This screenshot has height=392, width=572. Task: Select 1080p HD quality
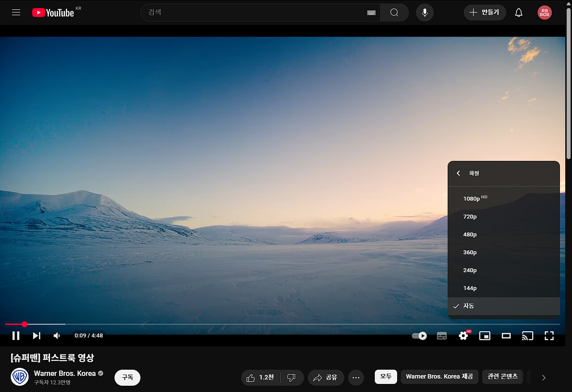(472, 198)
